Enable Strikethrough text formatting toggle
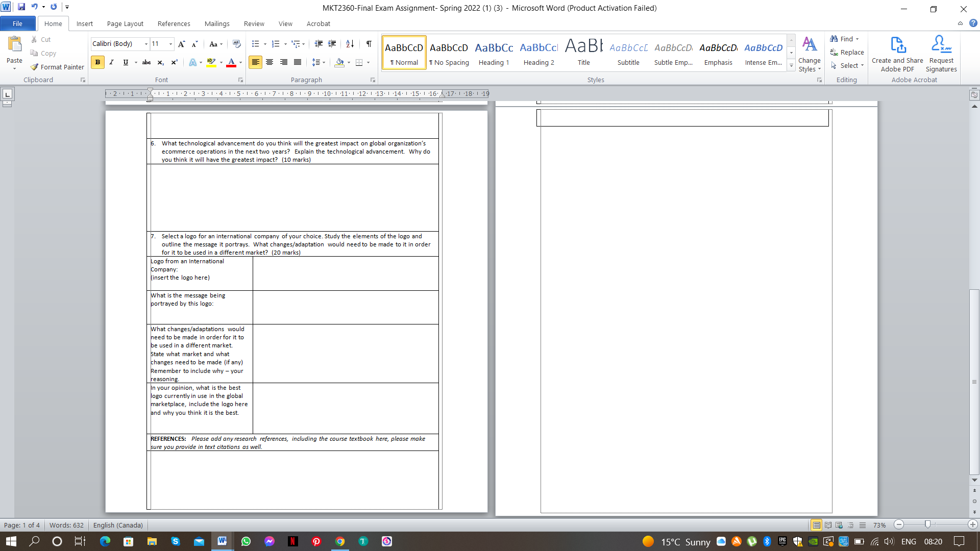980x551 pixels. pos(145,63)
